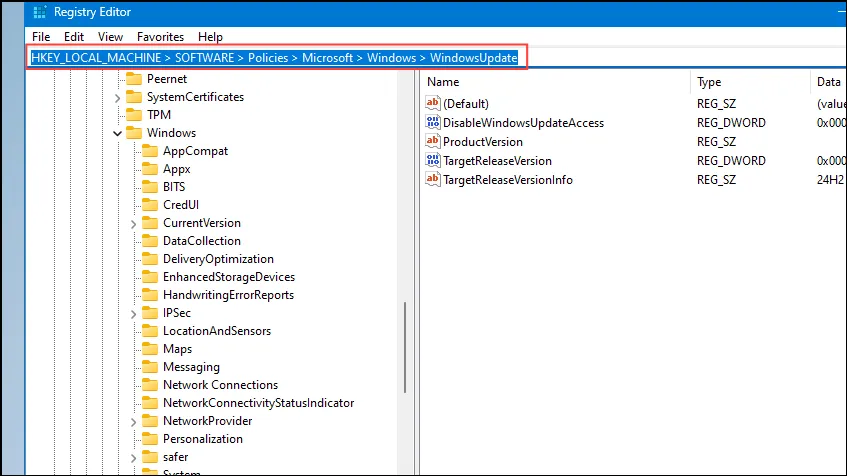847x476 pixels.
Task: Select the SystemCertificates folder icon
Action: pos(133,97)
